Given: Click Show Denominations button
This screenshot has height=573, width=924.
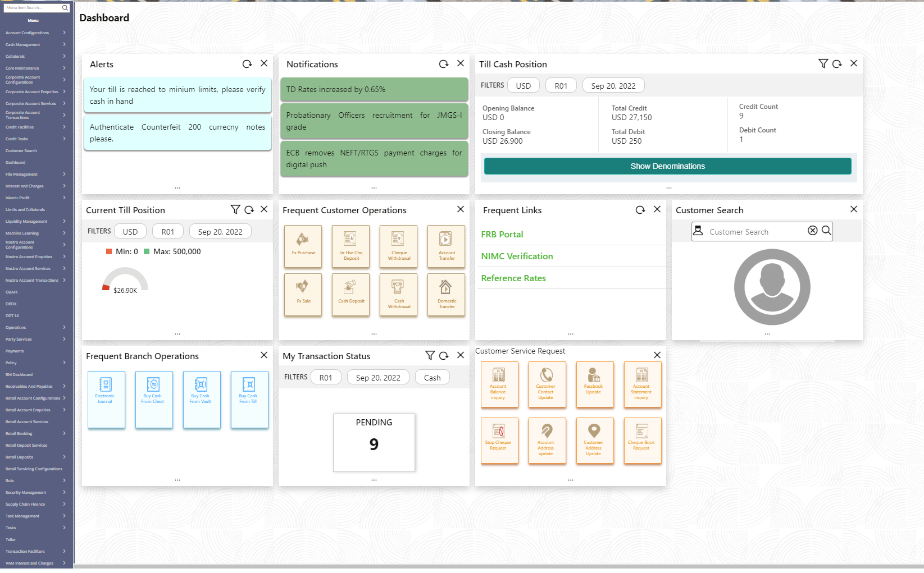Looking at the screenshot, I should (667, 166).
